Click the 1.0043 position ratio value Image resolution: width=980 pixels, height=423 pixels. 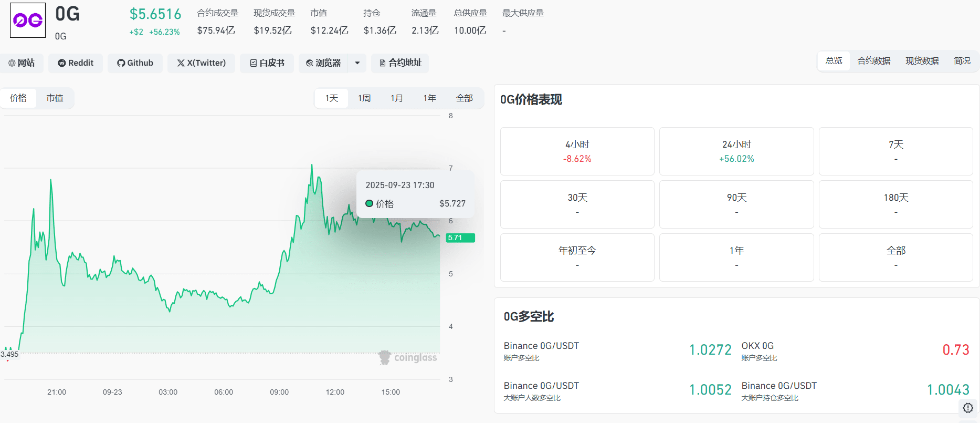[x=948, y=390]
